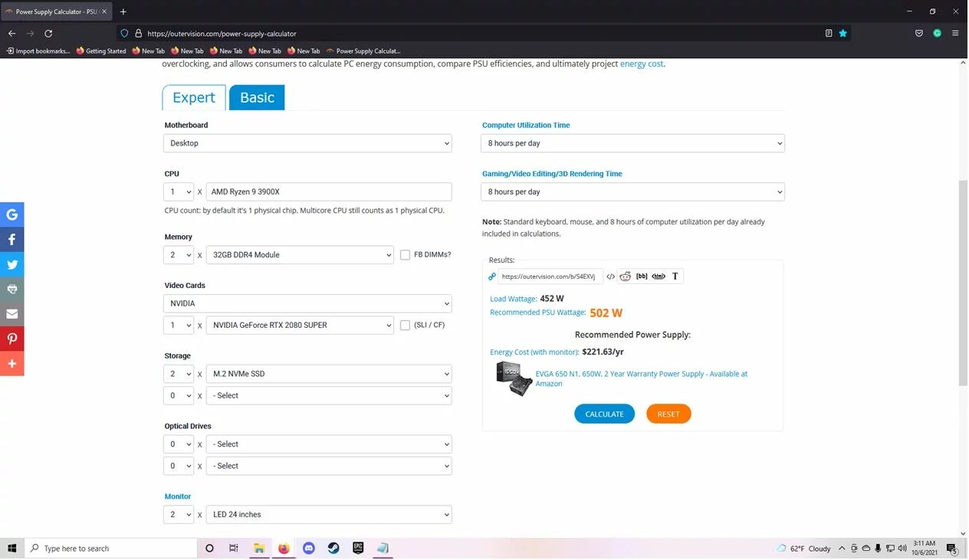969x560 pixels.
Task: Click the embed code icon in Results
Action: click(x=610, y=277)
